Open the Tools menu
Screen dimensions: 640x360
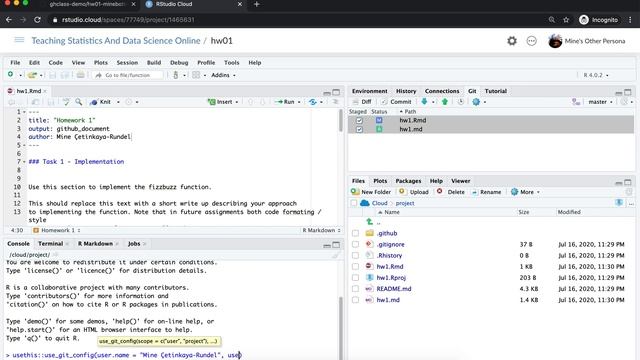pyautogui.click(x=231, y=62)
